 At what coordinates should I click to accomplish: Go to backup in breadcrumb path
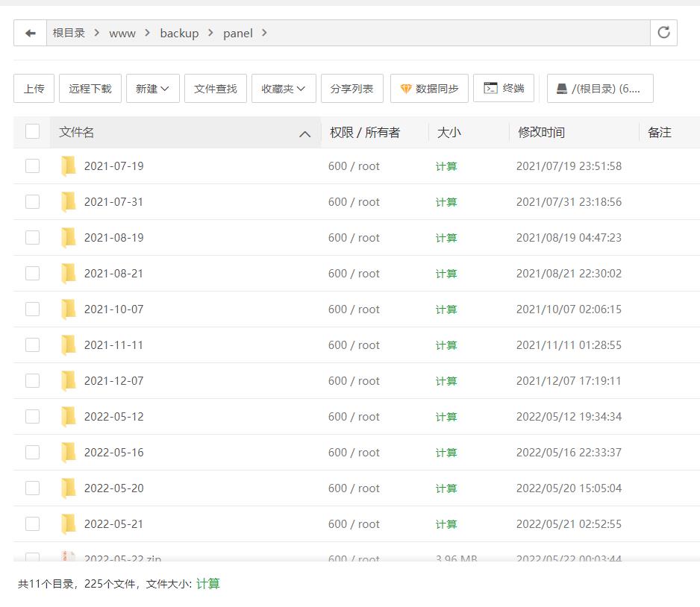[x=179, y=34]
